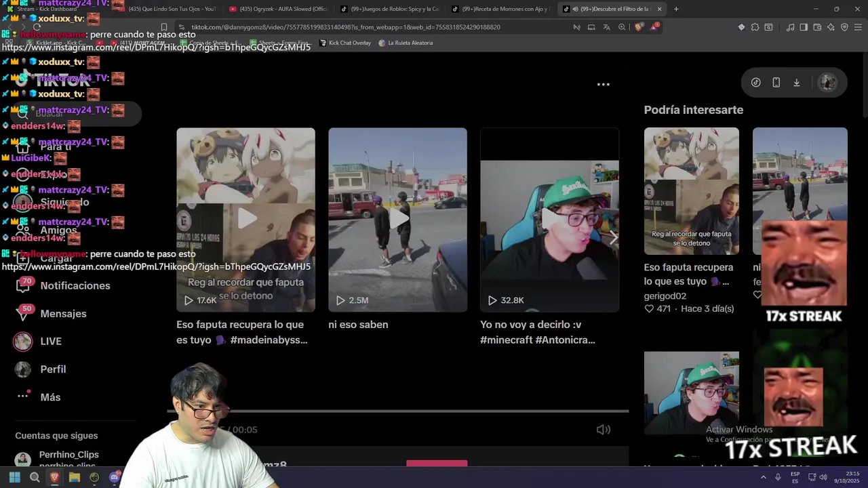Open Leo AI sparkle icon
Viewport: 868px width, 488px height.
pos(831,27)
